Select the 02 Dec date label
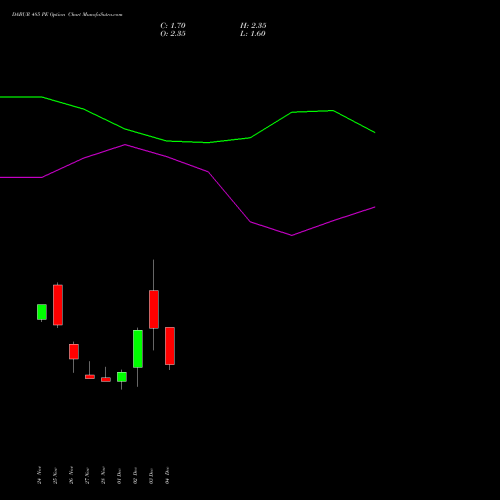The image size is (500, 500). click(135, 476)
